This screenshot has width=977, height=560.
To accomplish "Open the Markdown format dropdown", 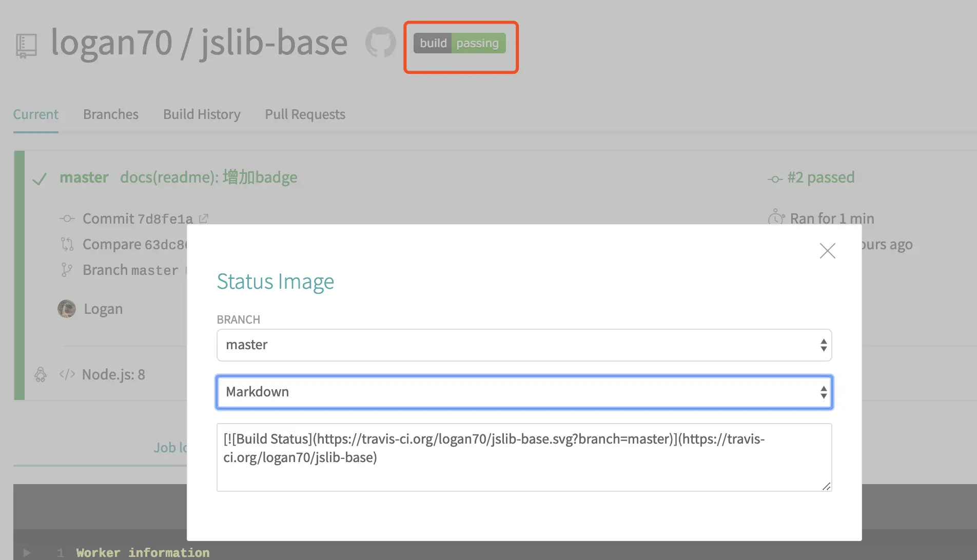I will click(x=524, y=392).
